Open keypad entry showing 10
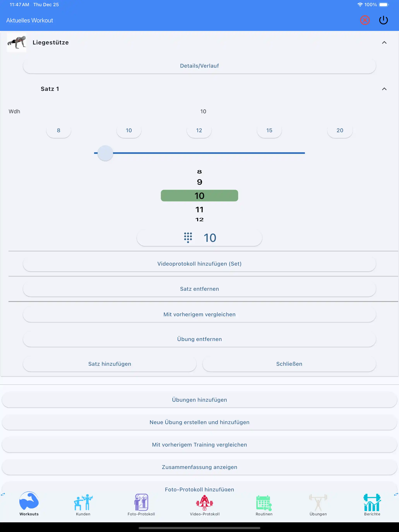Image resolution: width=399 pixels, height=532 pixels. 199,238
